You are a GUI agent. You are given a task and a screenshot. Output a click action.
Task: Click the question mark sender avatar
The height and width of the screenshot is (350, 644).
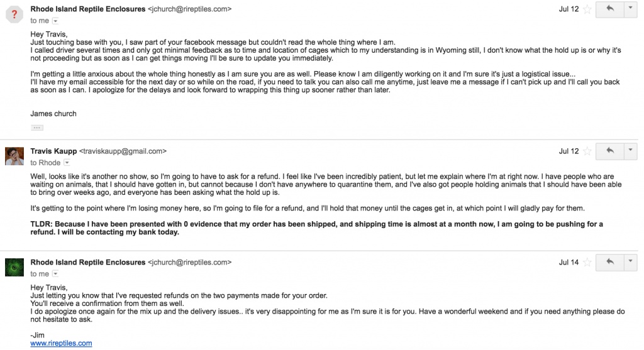coord(14,14)
